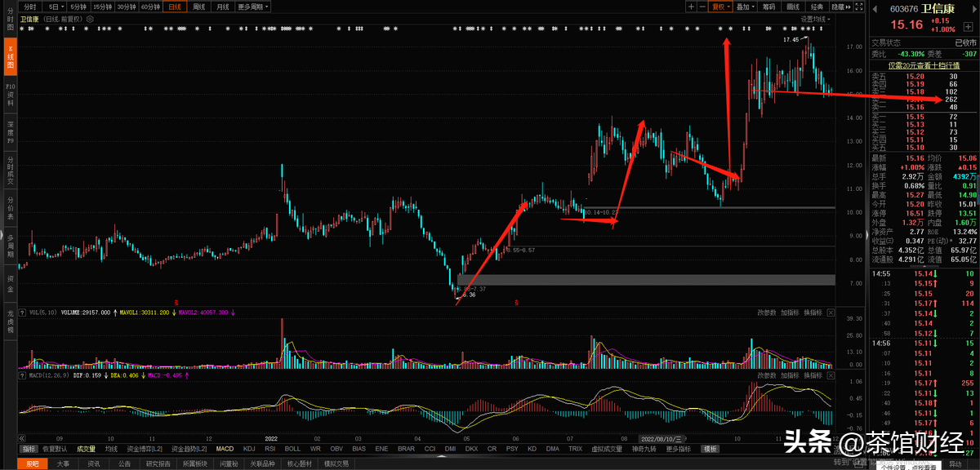Close the VOL volume indicator panel
The image size is (980, 470).
(x=831, y=313)
